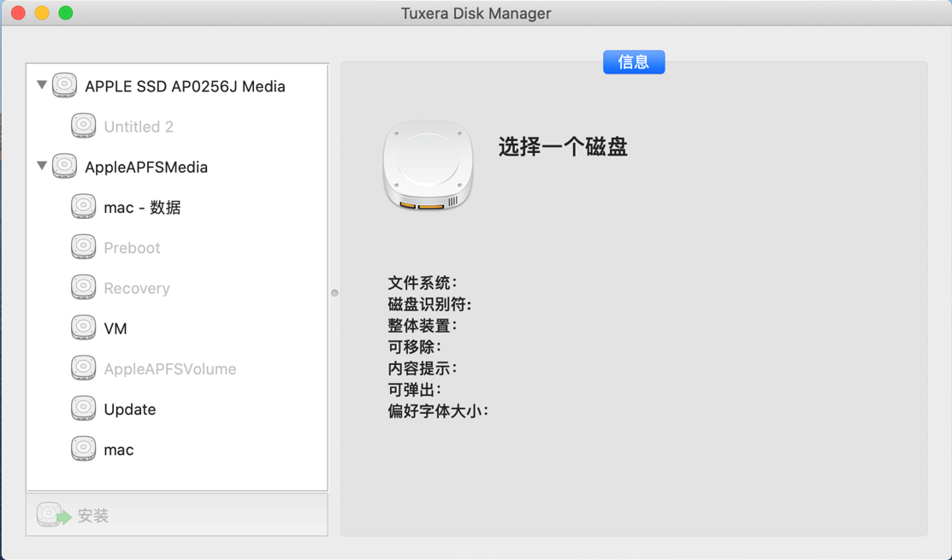Click the Preboot volume icon

click(83, 247)
